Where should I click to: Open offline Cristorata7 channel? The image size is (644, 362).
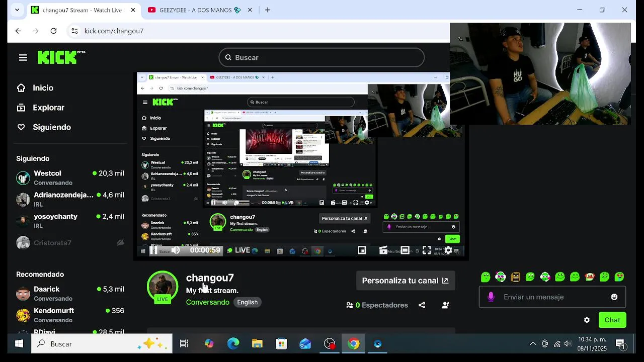70,243
